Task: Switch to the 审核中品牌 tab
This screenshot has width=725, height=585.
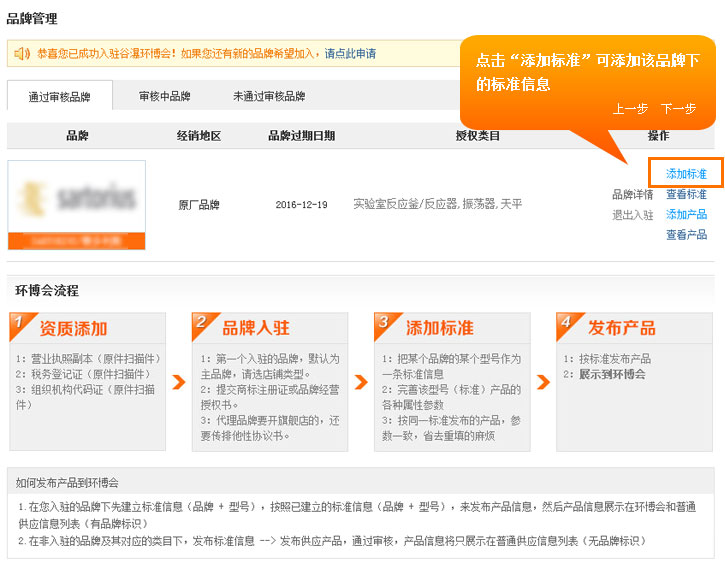Action: 164,97
